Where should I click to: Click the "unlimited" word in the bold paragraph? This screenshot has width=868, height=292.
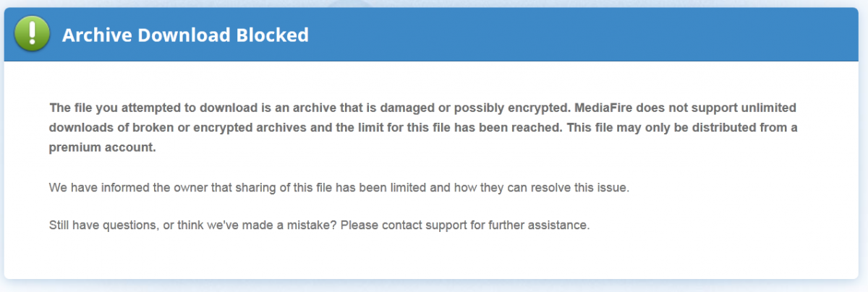[762, 108]
